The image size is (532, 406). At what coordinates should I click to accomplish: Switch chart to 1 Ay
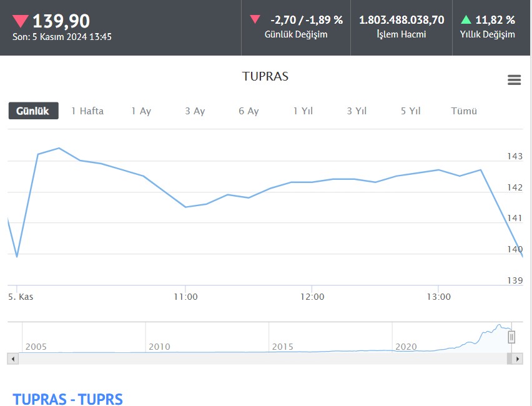pyautogui.click(x=141, y=111)
